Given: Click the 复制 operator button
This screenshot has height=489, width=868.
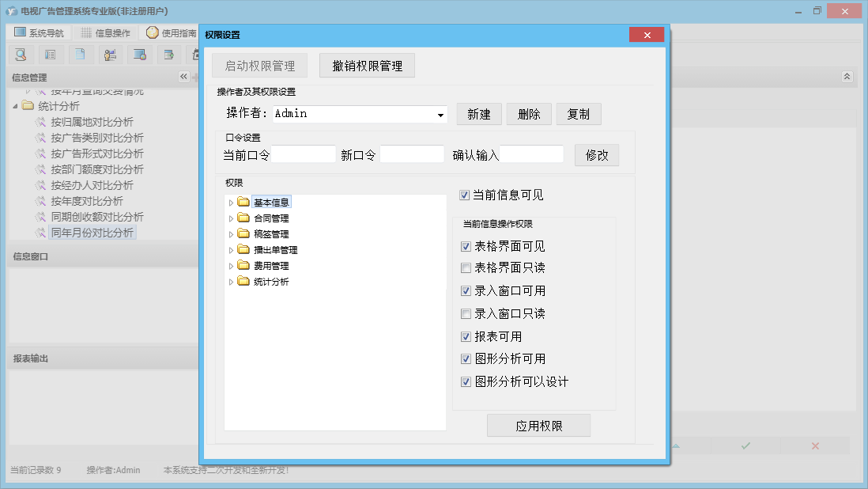Looking at the screenshot, I should (x=579, y=114).
